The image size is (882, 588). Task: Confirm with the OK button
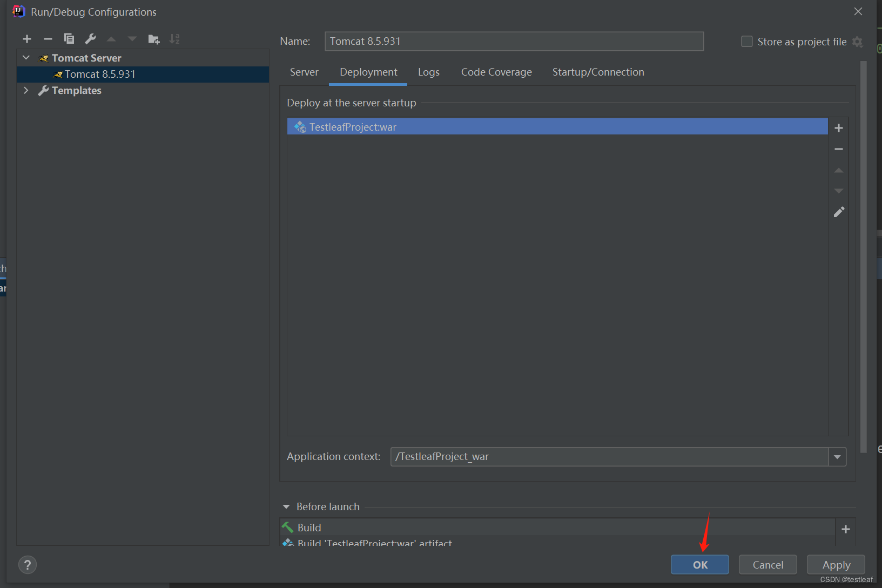pyautogui.click(x=700, y=565)
